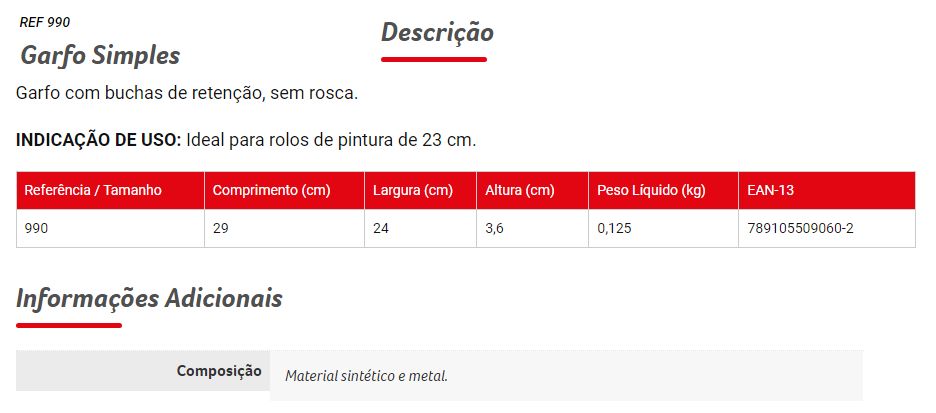Click the largura value 24 cell
Screen dimensions: 936x413
coord(381,228)
